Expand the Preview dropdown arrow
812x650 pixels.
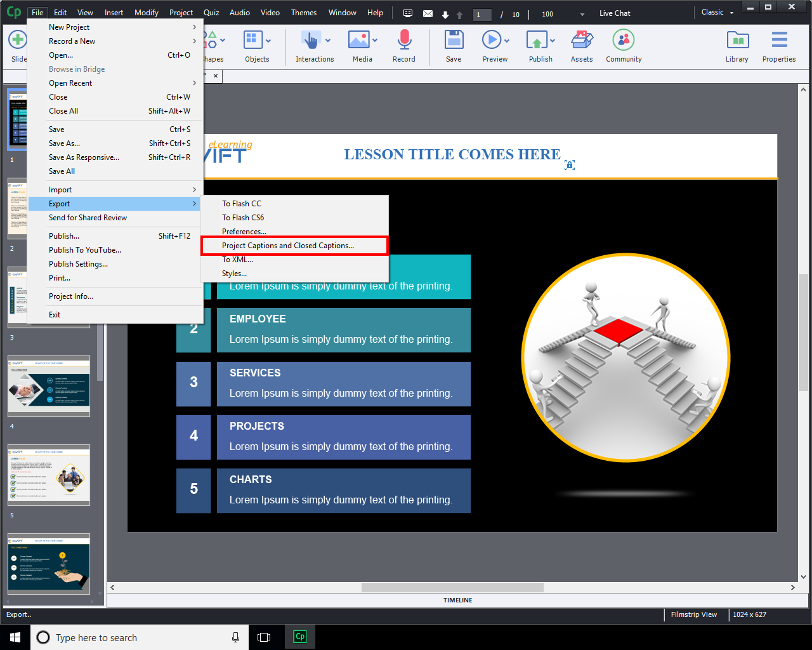click(x=506, y=41)
